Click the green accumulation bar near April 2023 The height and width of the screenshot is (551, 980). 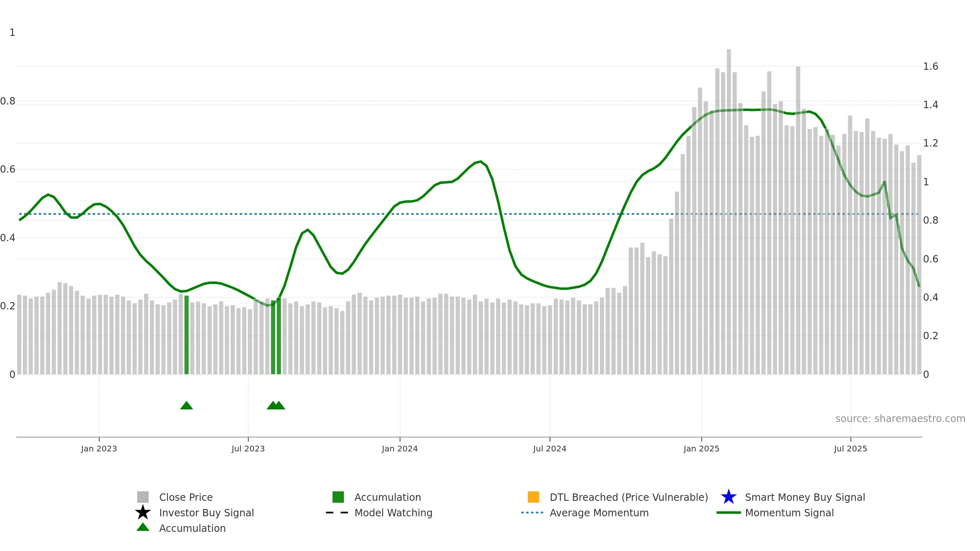click(x=187, y=335)
